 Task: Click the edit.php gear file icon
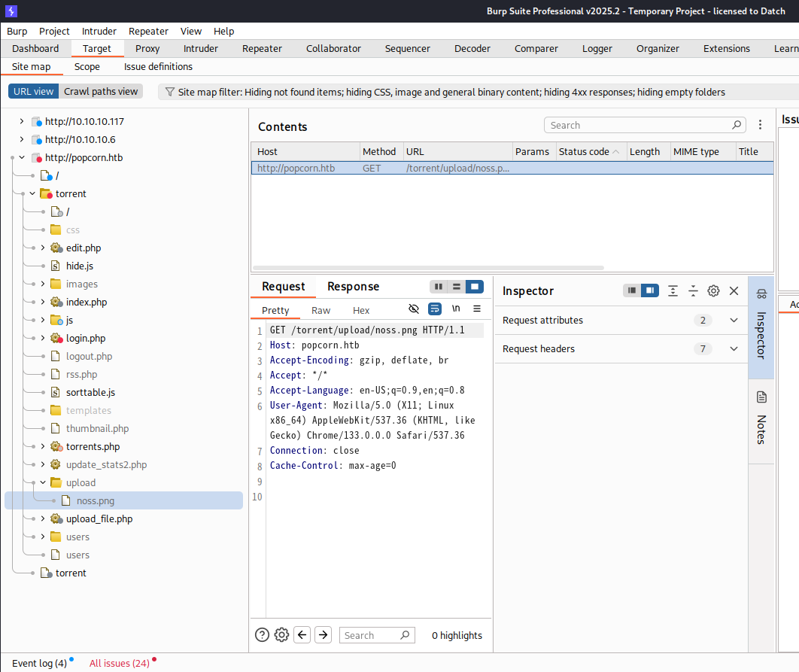click(x=56, y=248)
